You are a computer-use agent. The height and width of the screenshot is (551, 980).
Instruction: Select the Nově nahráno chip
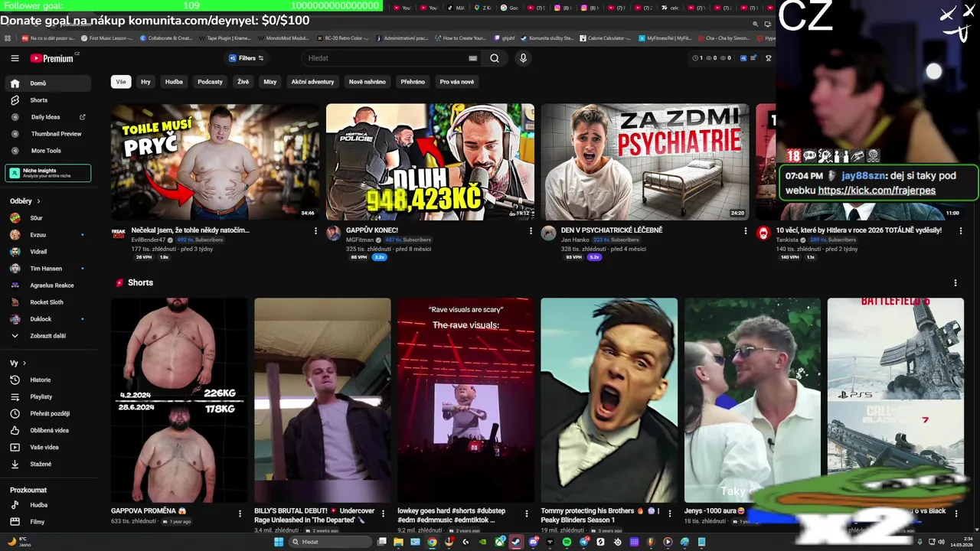(367, 82)
